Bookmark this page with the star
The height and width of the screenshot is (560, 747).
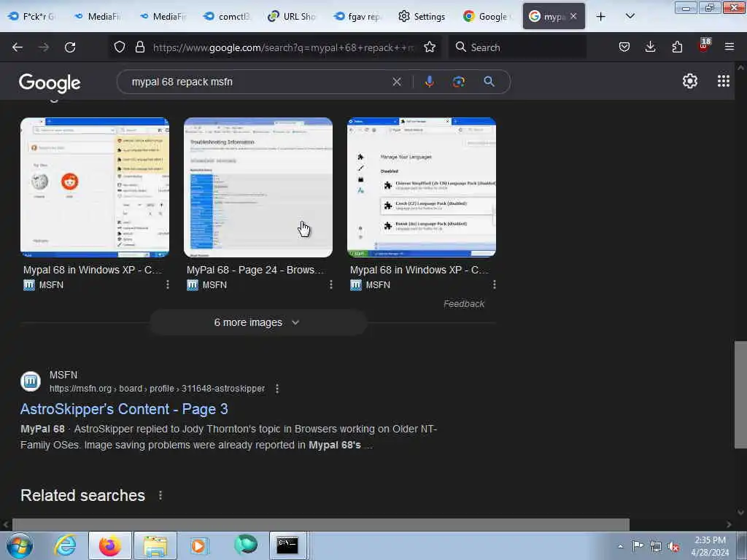(x=430, y=47)
